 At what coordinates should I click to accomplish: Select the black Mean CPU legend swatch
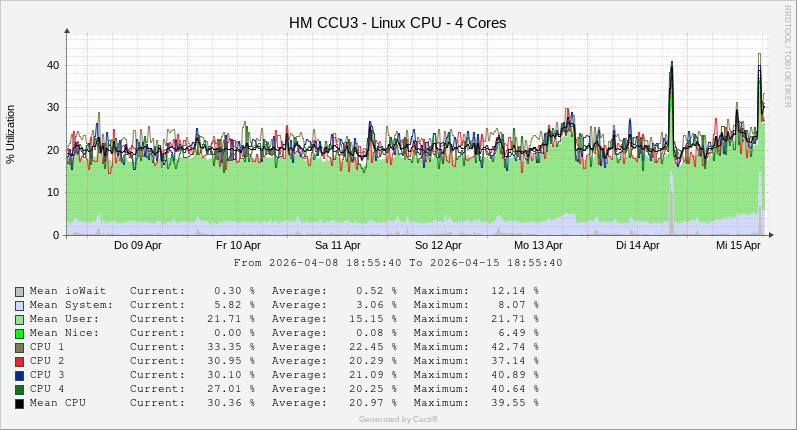(x=20, y=403)
